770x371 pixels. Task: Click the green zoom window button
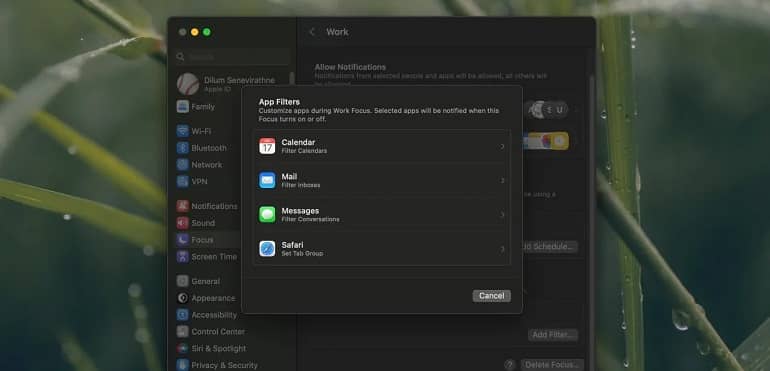pyautogui.click(x=207, y=32)
